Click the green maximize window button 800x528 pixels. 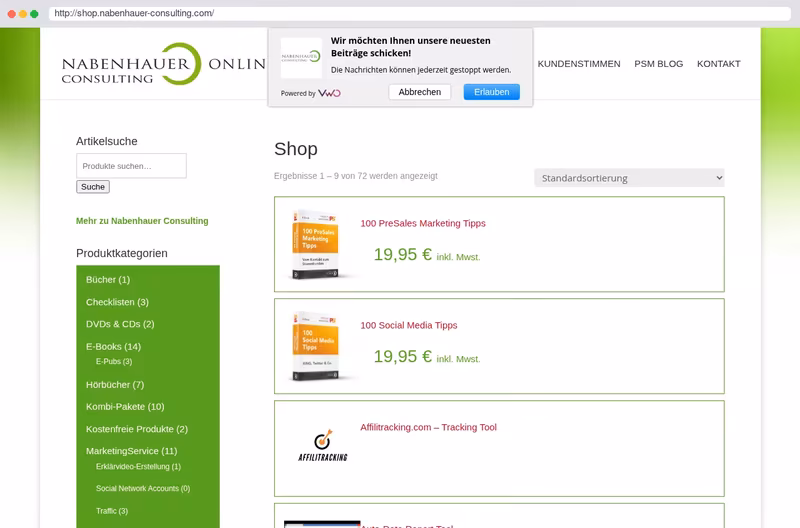click(34, 14)
